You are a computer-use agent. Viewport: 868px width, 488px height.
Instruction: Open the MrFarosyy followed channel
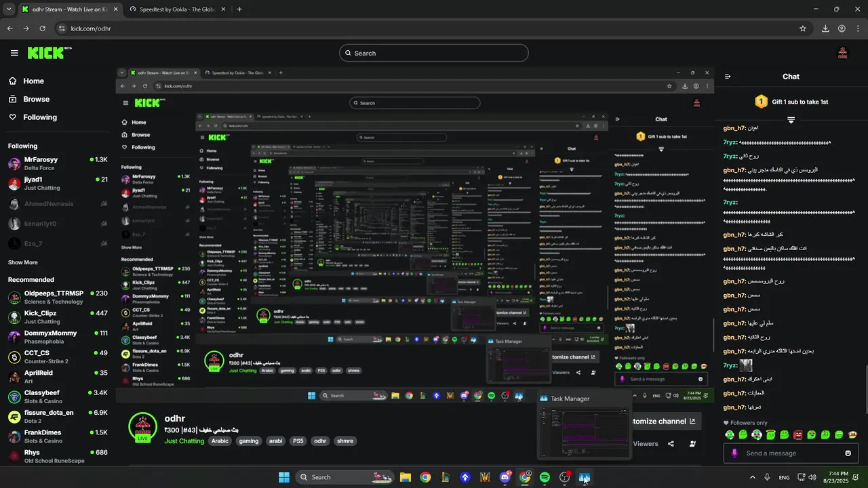click(58, 163)
